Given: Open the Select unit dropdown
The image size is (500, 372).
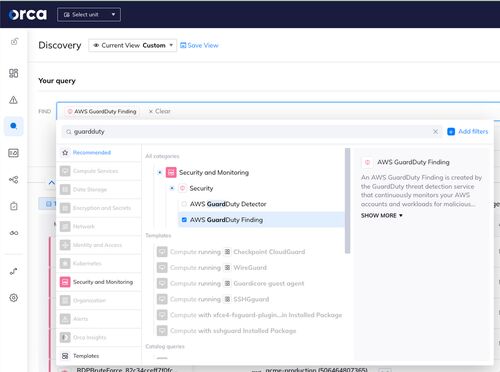Looking at the screenshot, I should 89,15.
